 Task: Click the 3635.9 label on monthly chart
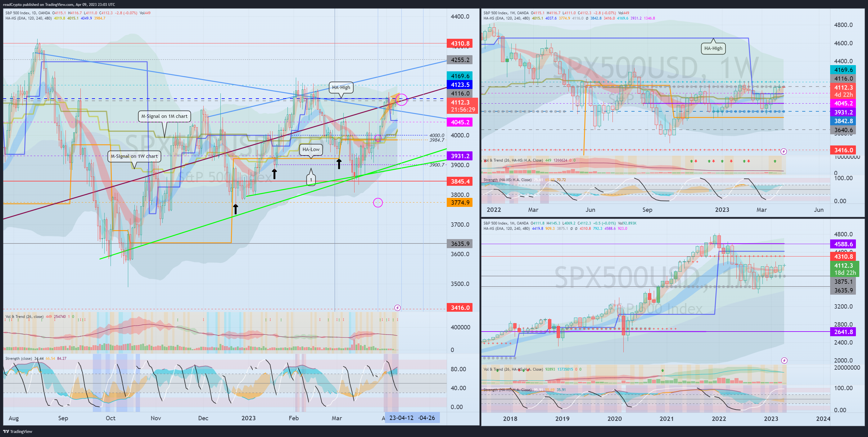point(843,291)
